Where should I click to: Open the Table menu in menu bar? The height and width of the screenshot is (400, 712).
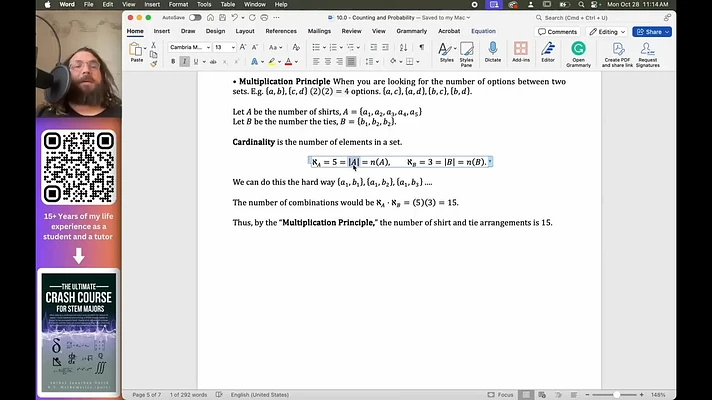point(227,5)
